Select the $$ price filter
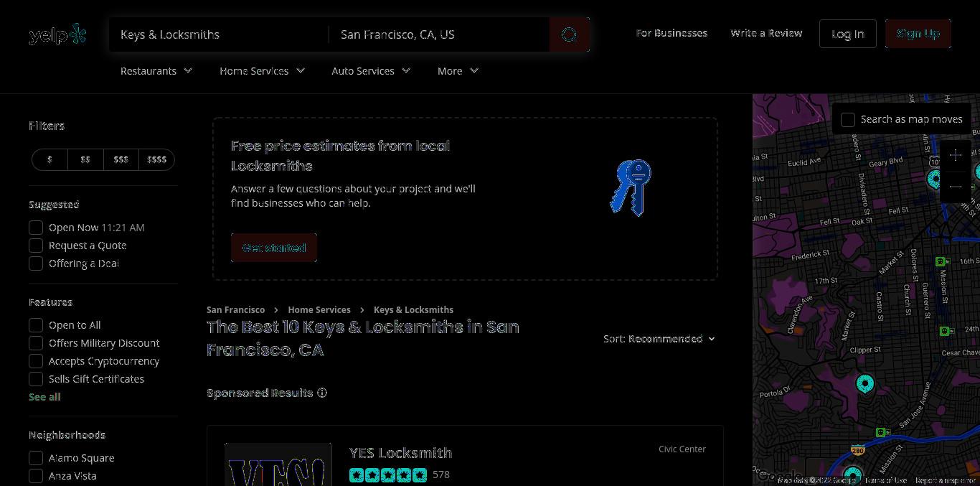This screenshot has width=980, height=486. (85, 159)
